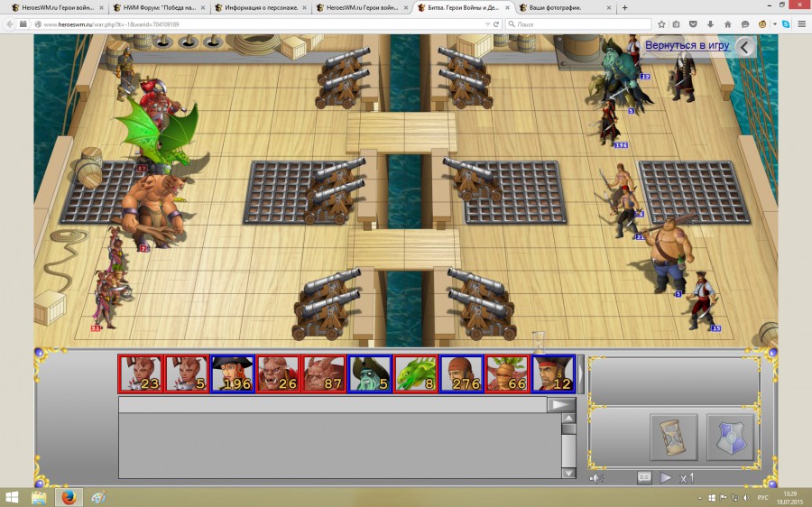Close the active 'Битва. Герои Войны' tab
Viewport: 812px width, 507px height.
pyautogui.click(x=507, y=8)
